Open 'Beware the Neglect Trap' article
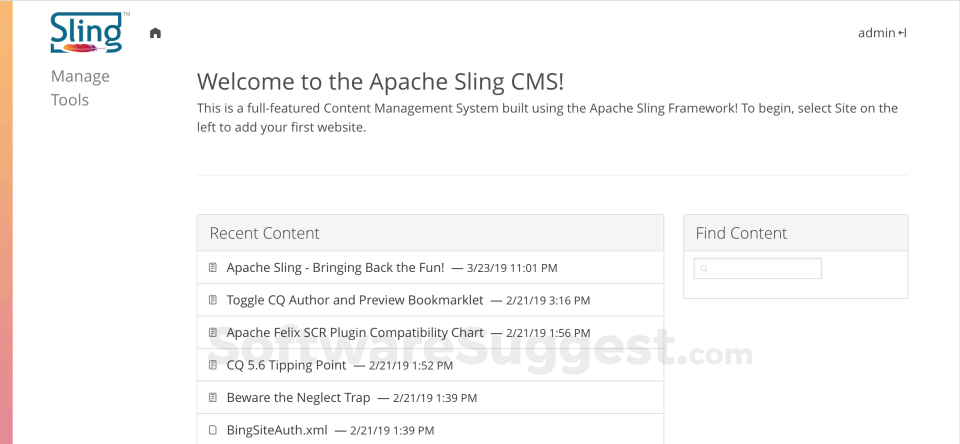The width and height of the screenshot is (960, 444). 298,398
